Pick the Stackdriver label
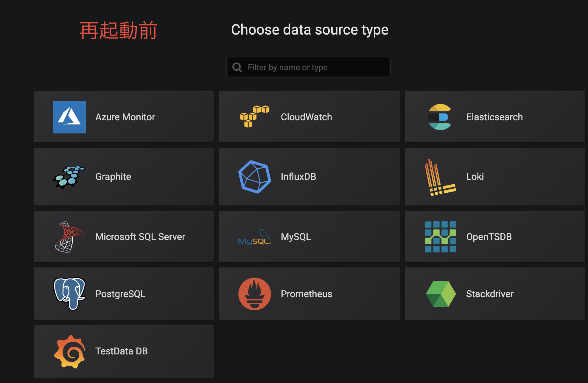Viewport: 588px width, 383px height. point(490,294)
